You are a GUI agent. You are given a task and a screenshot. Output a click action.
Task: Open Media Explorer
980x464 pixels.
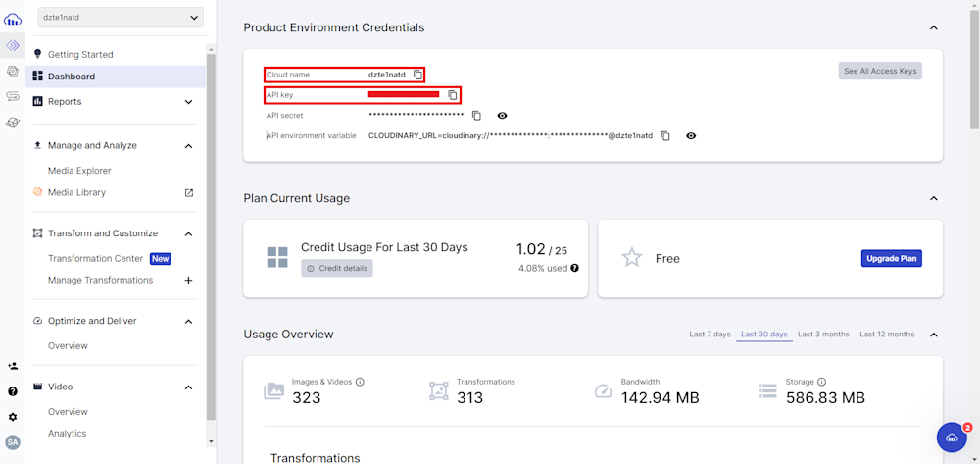pos(79,171)
